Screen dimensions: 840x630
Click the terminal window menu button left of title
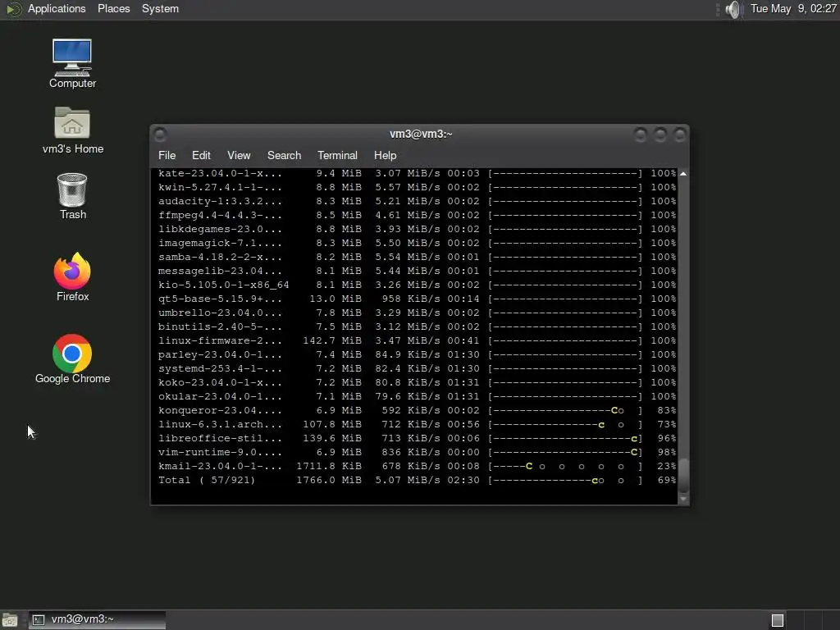pyautogui.click(x=160, y=135)
